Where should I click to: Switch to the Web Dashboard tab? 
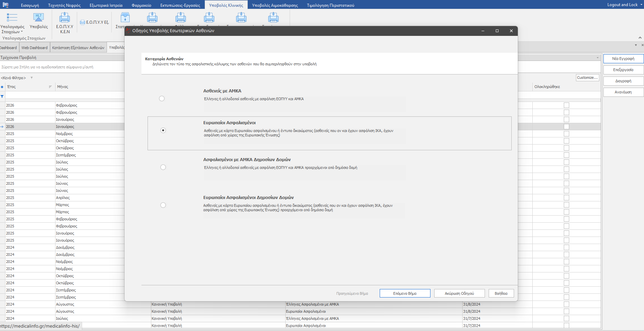35,48
